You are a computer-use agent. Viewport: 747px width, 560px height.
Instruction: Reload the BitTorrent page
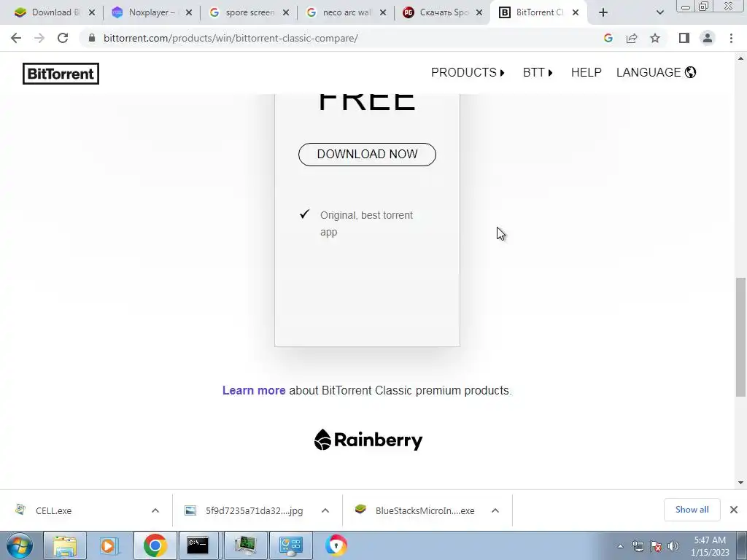pyautogui.click(x=63, y=38)
